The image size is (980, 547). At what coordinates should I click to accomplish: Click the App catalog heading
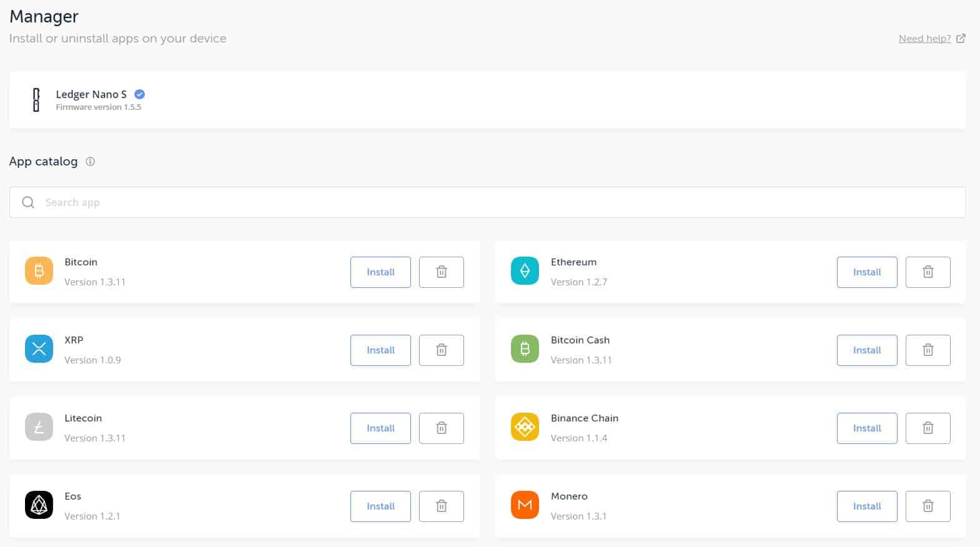pyautogui.click(x=43, y=161)
